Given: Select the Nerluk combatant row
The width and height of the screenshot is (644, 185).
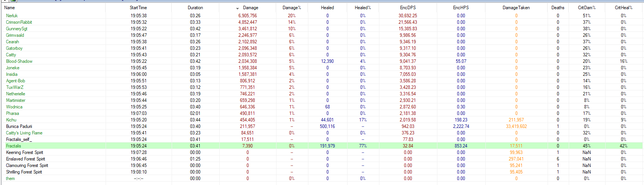Looking at the screenshot, I should tap(12, 16).
